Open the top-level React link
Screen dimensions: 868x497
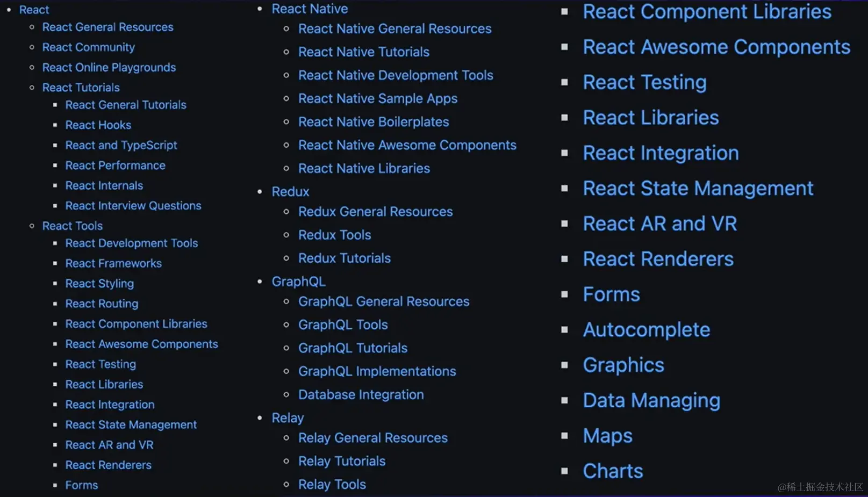coord(34,10)
